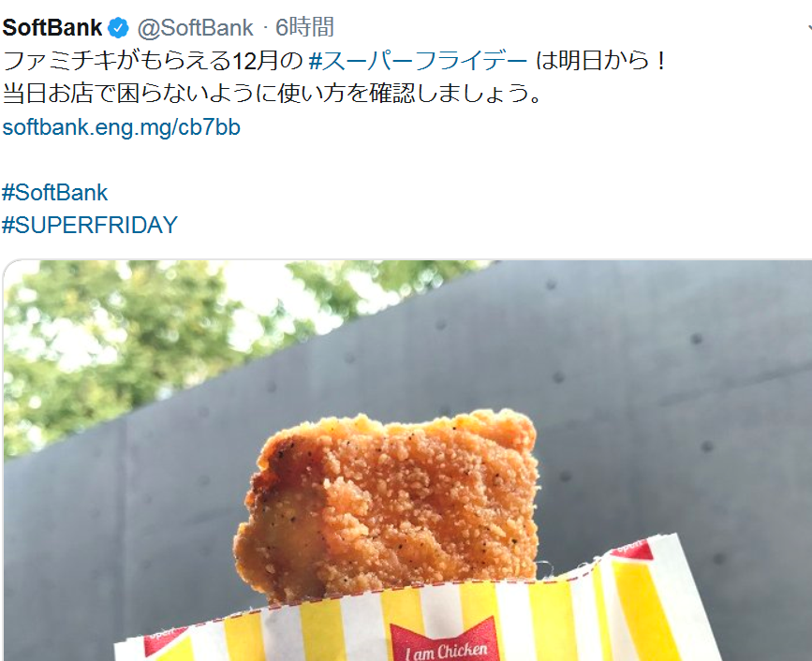Open the #SoftBank hashtag
Screen dimensions: 812x661
click(x=54, y=193)
